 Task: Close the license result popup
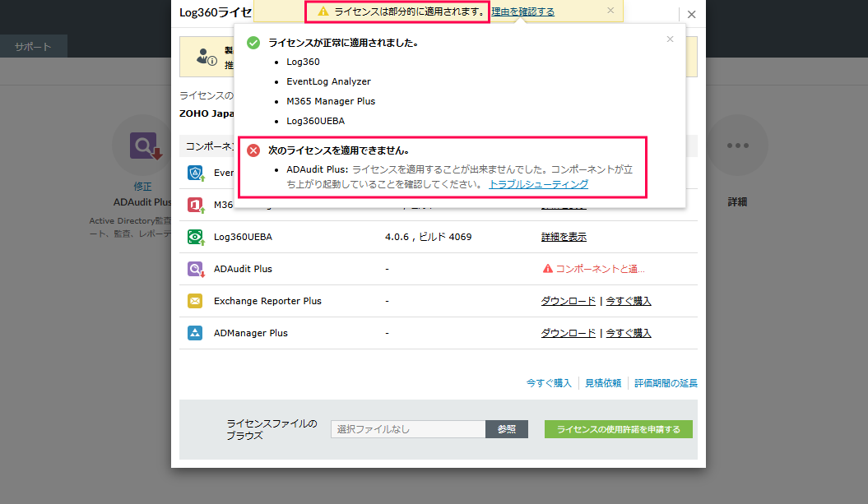tap(670, 39)
